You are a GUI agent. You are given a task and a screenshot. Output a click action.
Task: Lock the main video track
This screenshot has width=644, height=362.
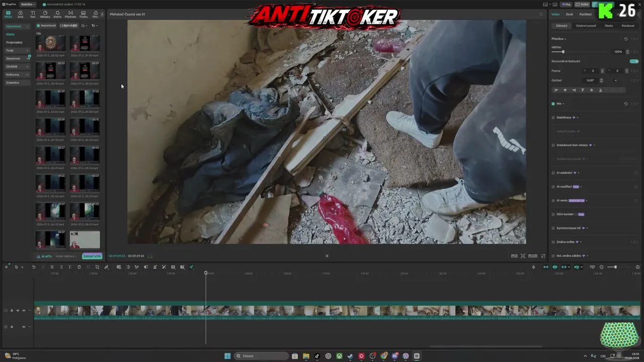click(12, 311)
